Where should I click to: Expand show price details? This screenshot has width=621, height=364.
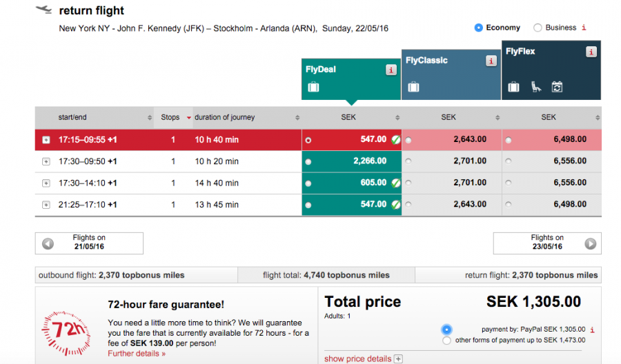(398, 358)
